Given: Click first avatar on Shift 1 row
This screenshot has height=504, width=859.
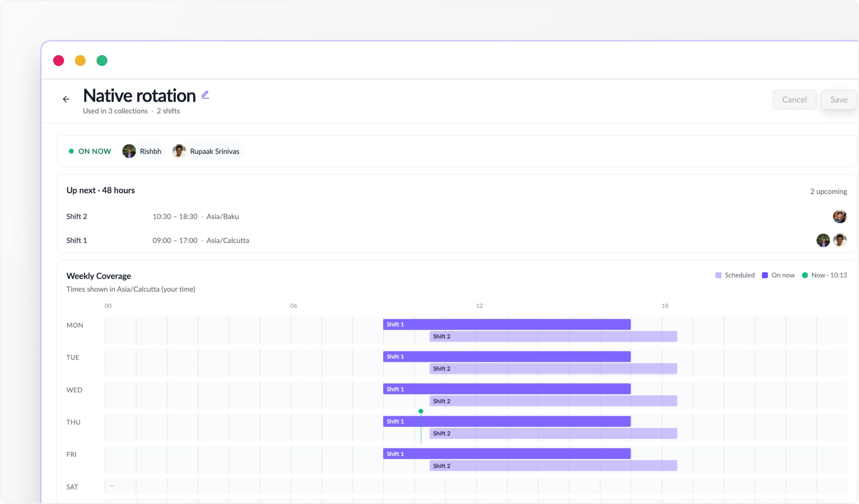Looking at the screenshot, I should tap(823, 240).
